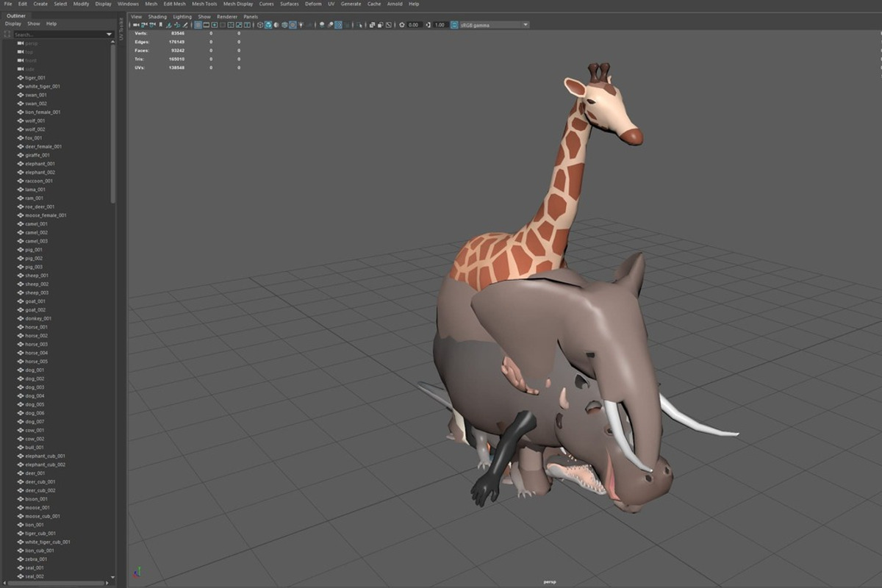Open the viewport Lighting panel menu

pos(182,16)
